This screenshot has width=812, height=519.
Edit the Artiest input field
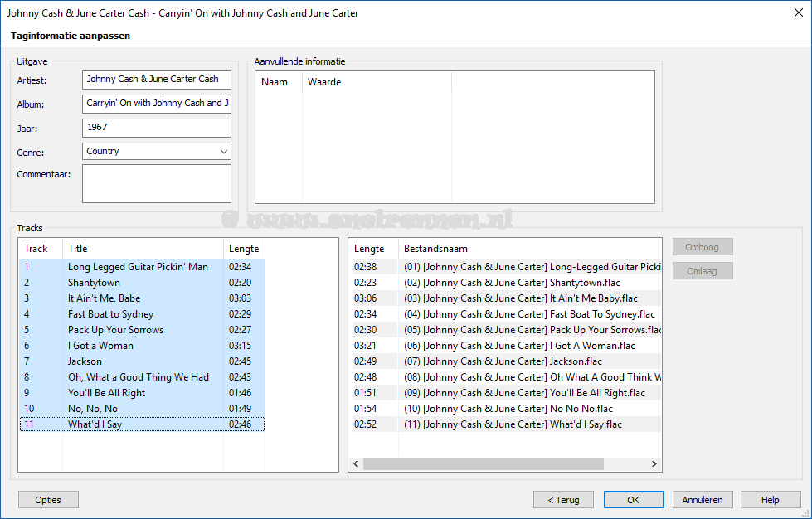[x=157, y=80]
